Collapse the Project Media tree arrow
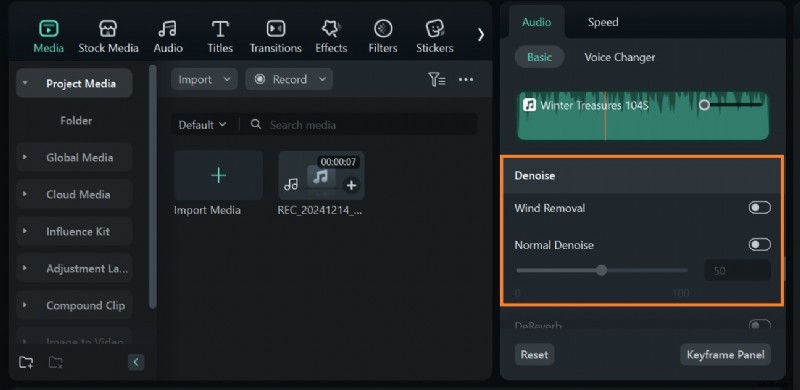The height and width of the screenshot is (390, 800). pos(25,83)
